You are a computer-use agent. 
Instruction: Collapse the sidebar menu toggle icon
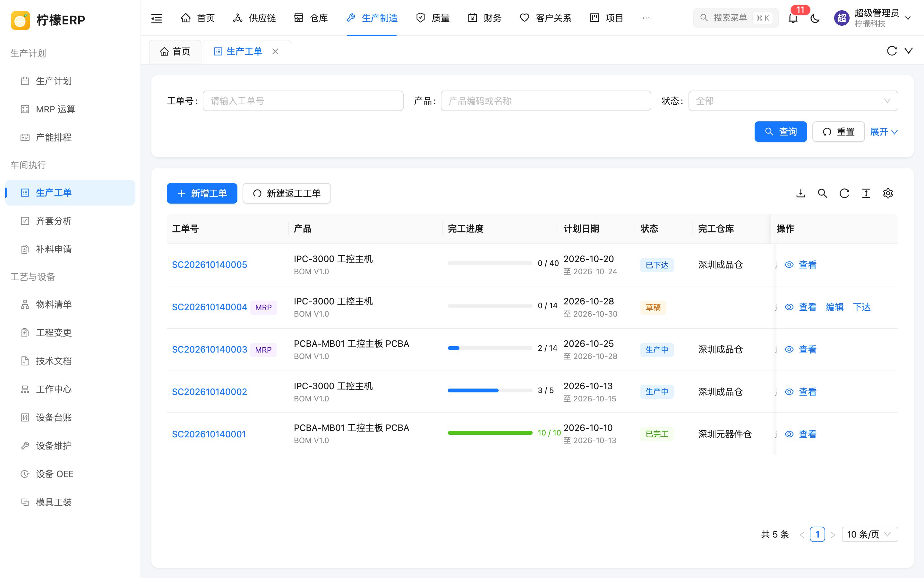[x=157, y=18]
